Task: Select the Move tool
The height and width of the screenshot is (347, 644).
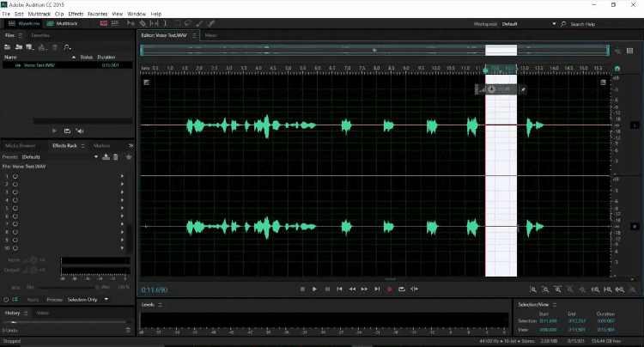Action: point(131,23)
